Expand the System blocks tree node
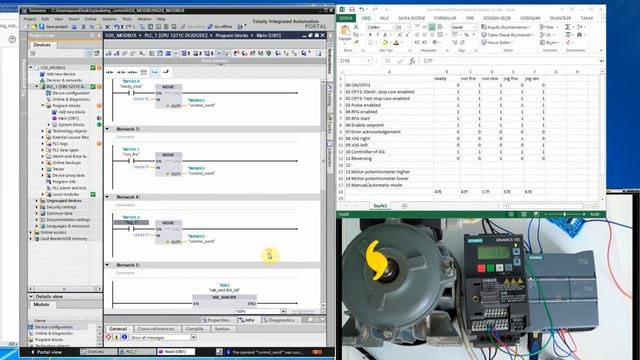 pyautogui.click(x=49, y=124)
